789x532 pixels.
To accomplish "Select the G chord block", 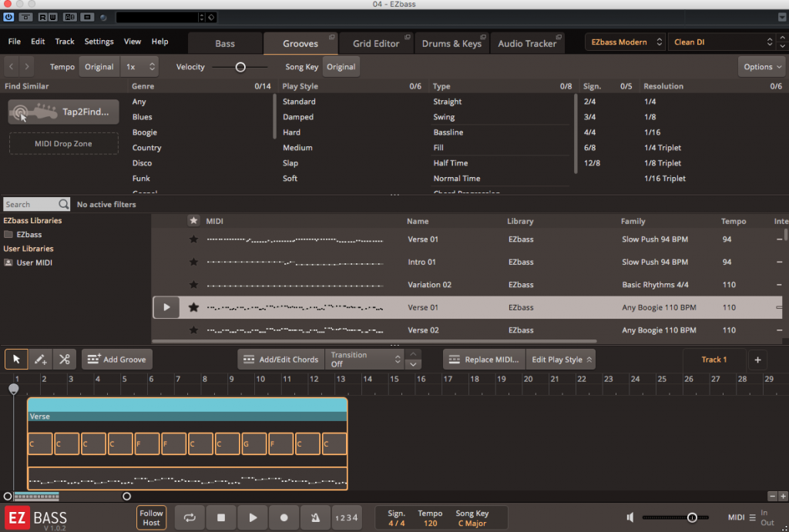I will pos(254,444).
